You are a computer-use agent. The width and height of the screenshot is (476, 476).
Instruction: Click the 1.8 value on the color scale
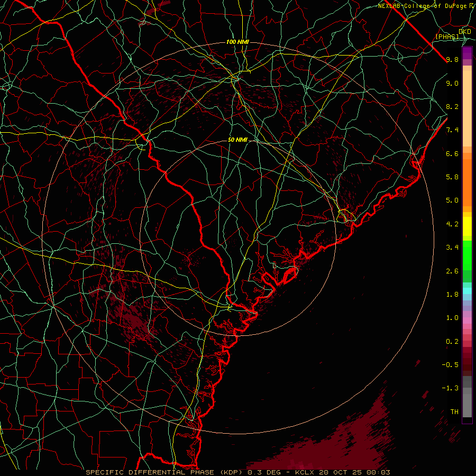point(452,295)
